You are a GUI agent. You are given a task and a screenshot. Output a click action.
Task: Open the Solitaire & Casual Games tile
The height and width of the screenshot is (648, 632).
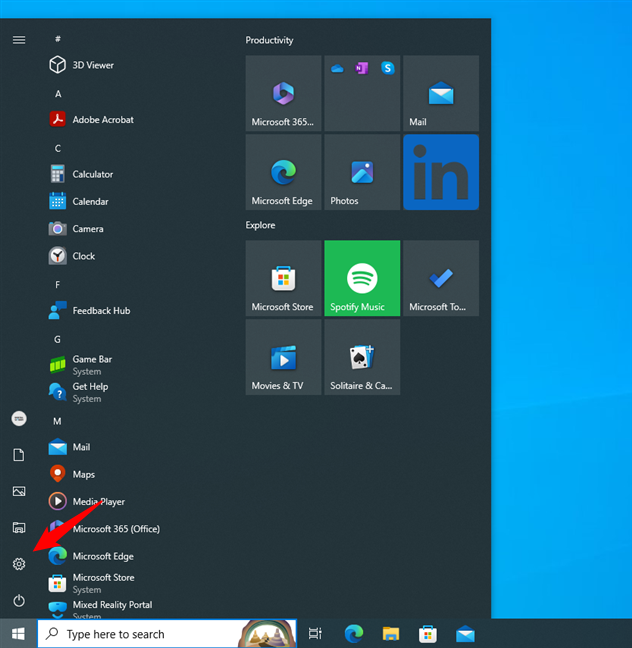click(362, 357)
